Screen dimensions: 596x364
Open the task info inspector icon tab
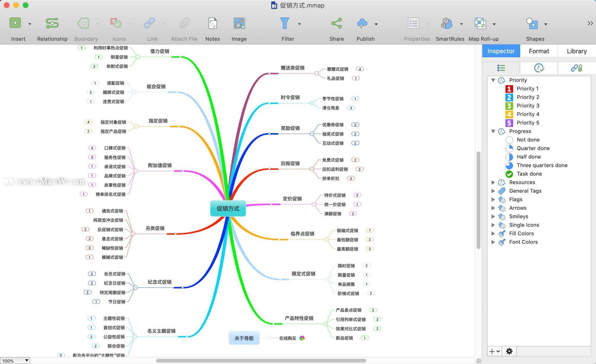539,68
